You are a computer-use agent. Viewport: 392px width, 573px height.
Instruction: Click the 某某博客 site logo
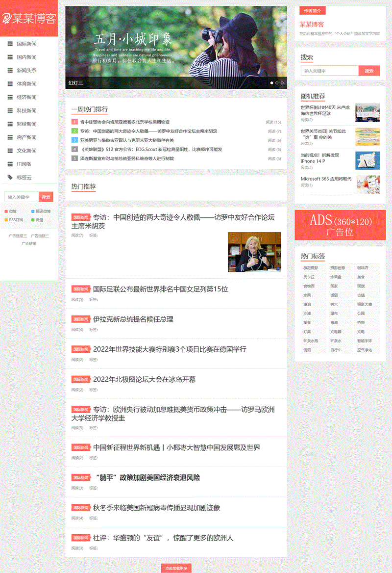point(29,19)
